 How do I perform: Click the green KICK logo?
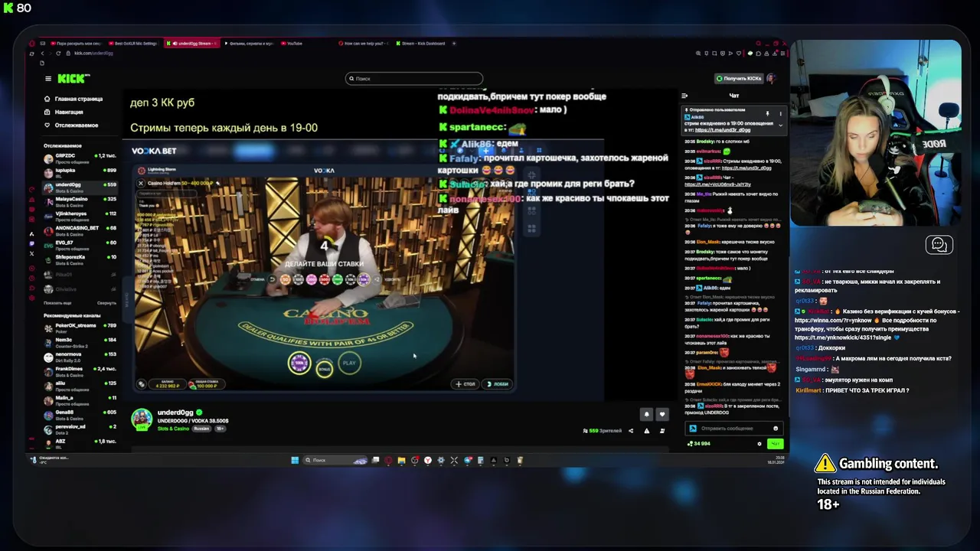73,78
